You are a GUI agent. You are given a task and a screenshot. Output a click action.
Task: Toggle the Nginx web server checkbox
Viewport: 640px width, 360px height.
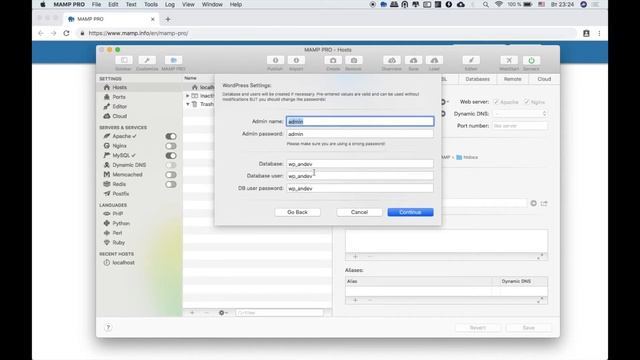pos(527,102)
